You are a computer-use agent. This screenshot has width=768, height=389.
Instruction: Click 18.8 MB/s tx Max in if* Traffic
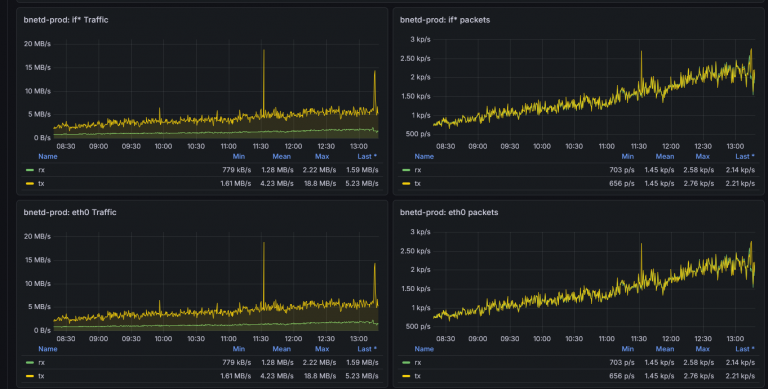[x=319, y=184]
